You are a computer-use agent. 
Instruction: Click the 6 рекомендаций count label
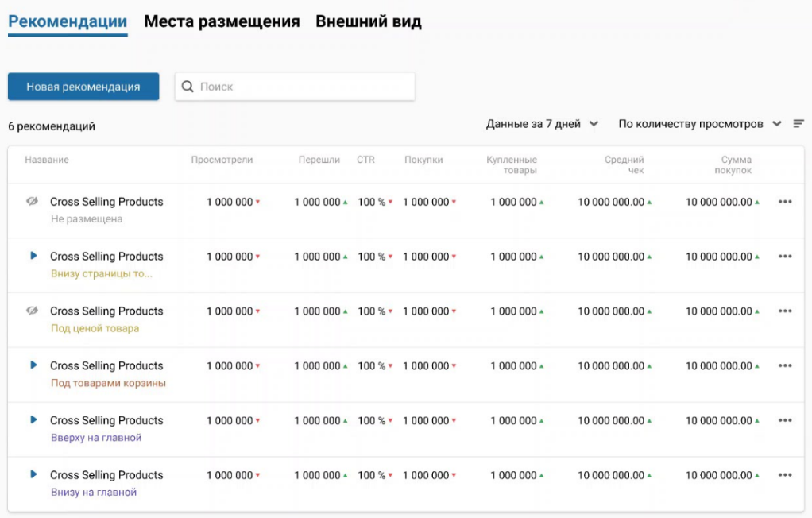tap(52, 126)
